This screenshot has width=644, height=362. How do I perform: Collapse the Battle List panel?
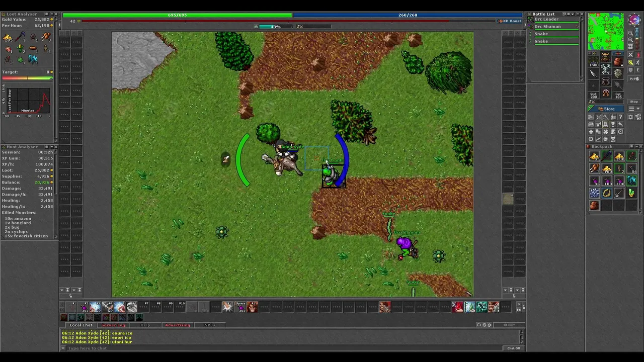578,14
